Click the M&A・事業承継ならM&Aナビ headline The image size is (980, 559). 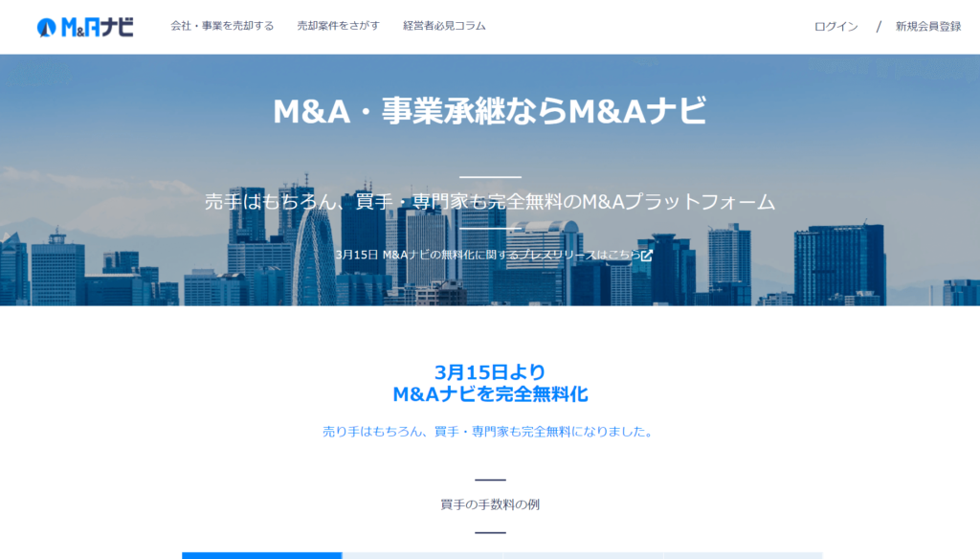(490, 111)
